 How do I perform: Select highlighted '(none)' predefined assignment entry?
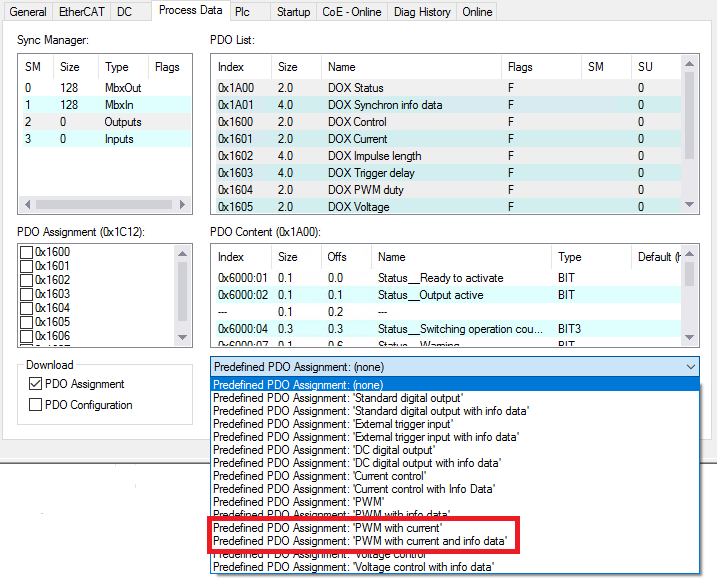click(x=455, y=385)
